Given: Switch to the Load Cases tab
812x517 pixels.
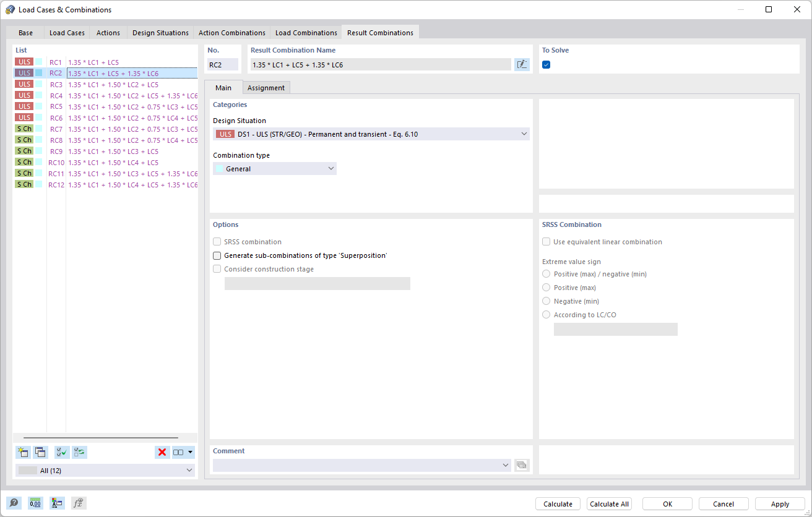Looking at the screenshot, I should tap(67, 33).
